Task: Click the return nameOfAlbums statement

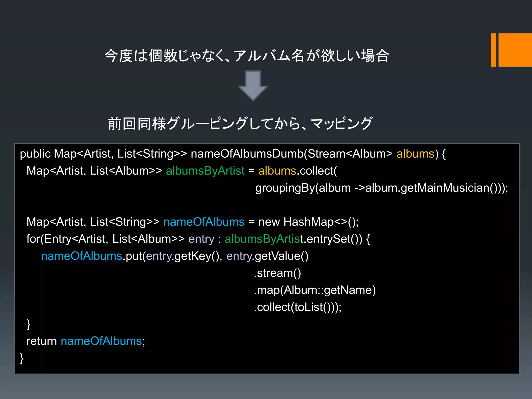Action: [86, 341]
